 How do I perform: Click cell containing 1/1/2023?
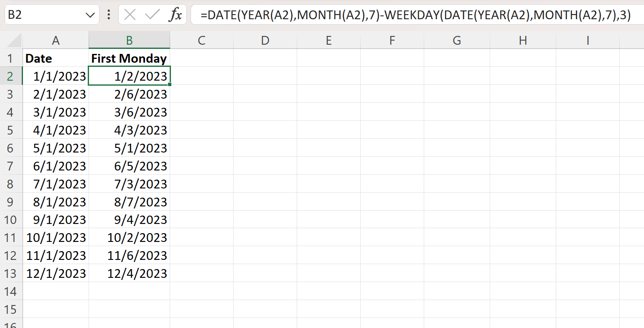[x=56, y=76]
